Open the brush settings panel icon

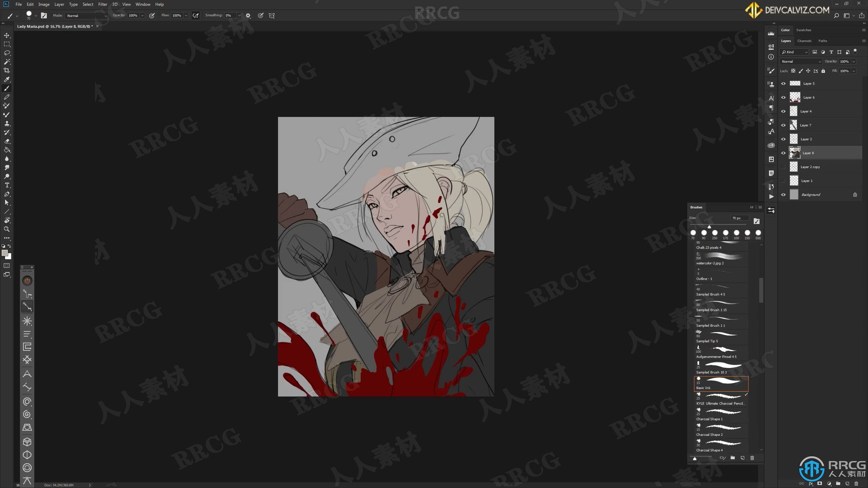click(x=44, y=15)
